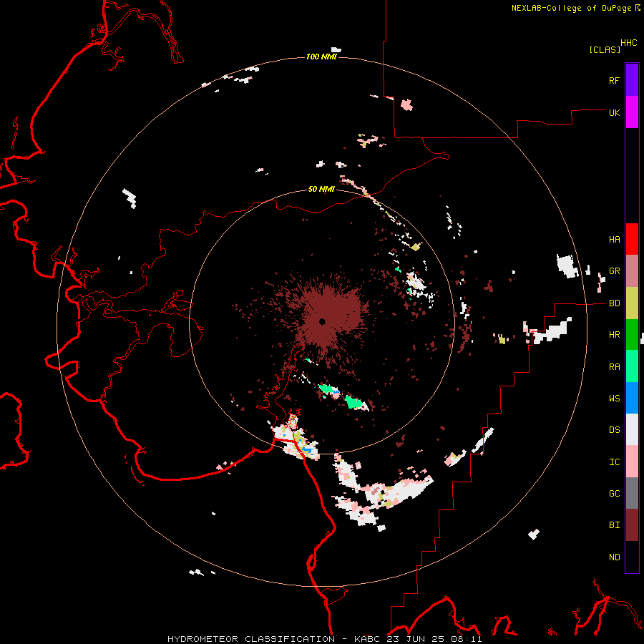The image size is (644, 644).
Task: Click the GC legend label
Action: pos(614,493)
